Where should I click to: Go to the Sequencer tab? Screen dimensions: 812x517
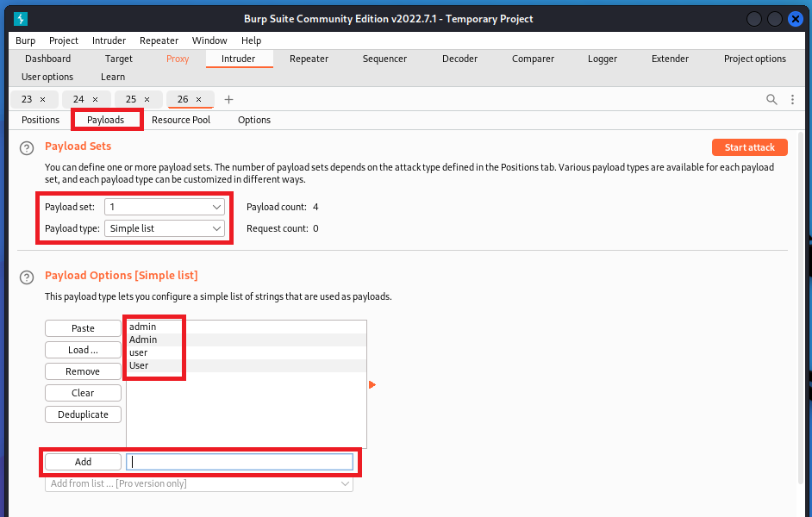384,59
